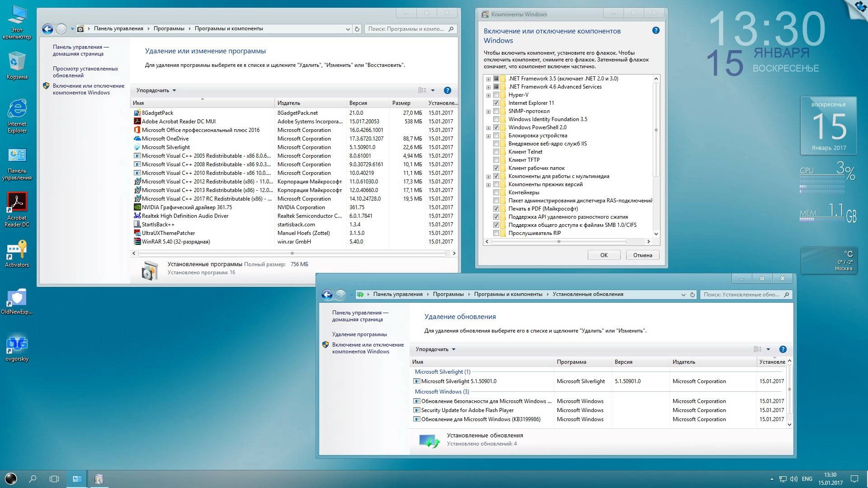
Task: Click the help icon in Компоненты Windows dialog
Action: [655, 30]
